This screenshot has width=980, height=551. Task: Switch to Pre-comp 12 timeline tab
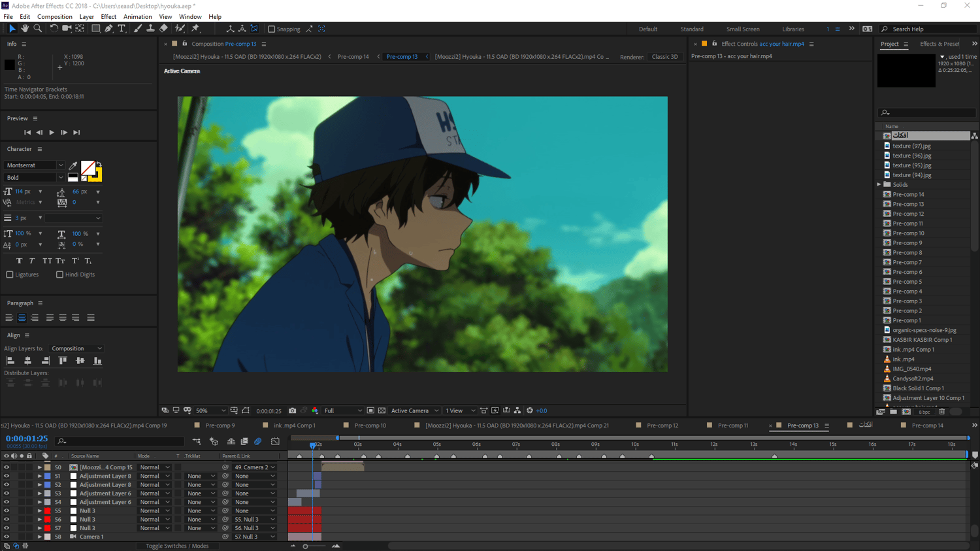coord(662,426)
